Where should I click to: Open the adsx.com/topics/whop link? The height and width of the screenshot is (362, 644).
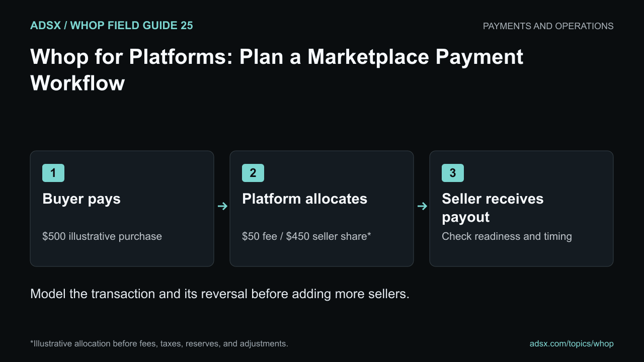pyautogui.click(x=572, y=344)
